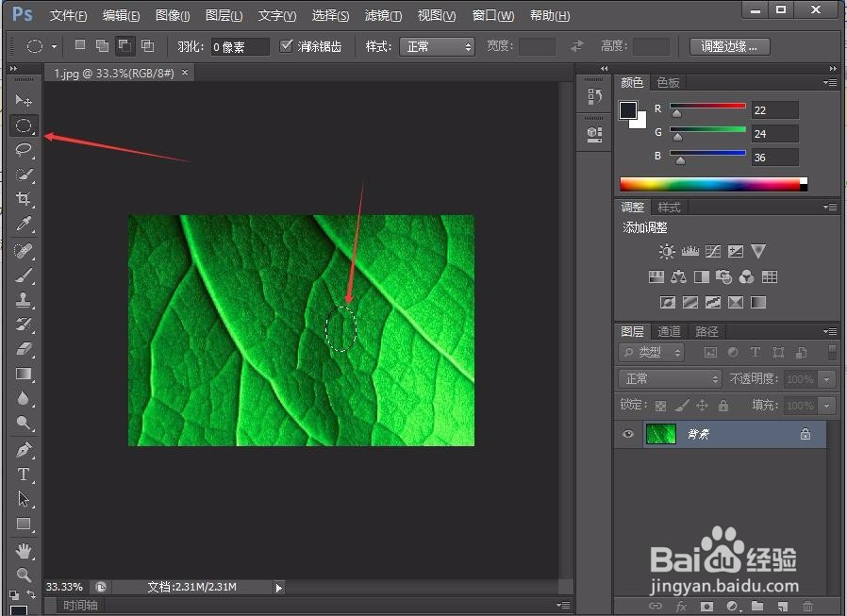Viewport: 847px width, 616px height.
Task: Toggle lock transparent pixels
Action: point(660,406)
